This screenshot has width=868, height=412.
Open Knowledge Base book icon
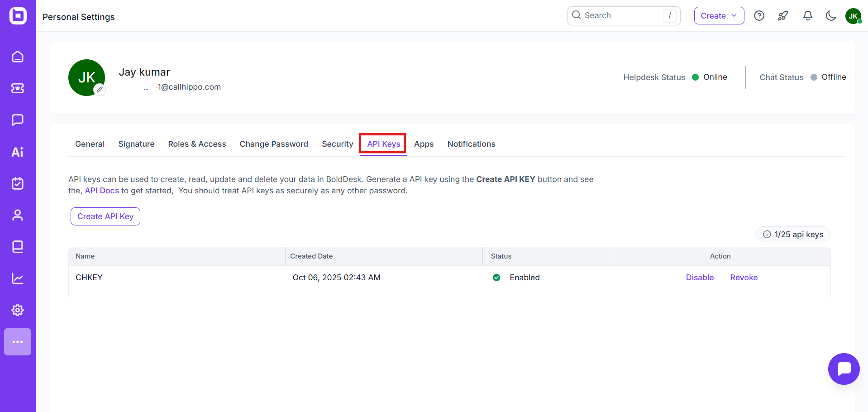tap(18, 247)
